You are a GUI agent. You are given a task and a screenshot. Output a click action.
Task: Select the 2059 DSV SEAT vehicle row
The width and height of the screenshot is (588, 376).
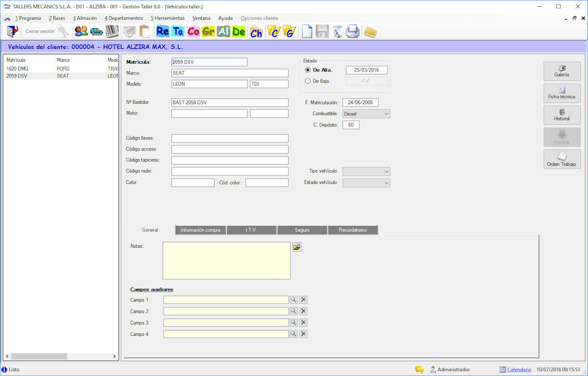pyautogui.click(x=61, y=76)
